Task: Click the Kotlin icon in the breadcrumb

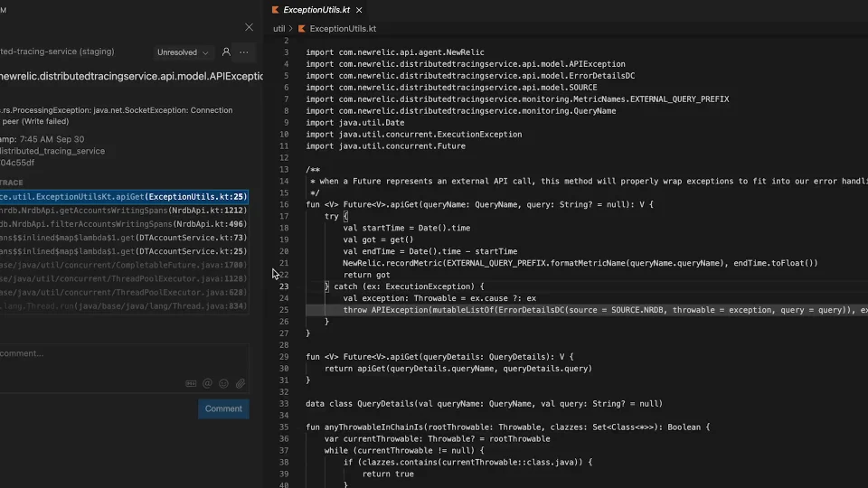Action: [302, 29]
